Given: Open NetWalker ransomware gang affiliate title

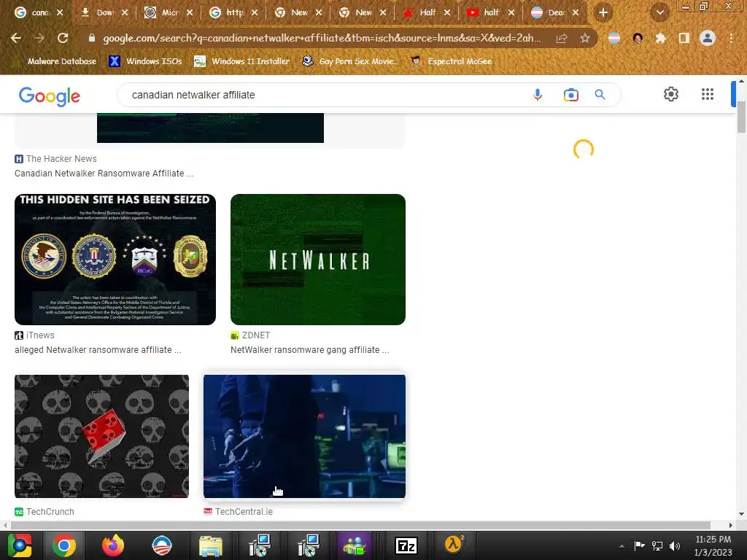Looking at the screenshot, I should (309, 349).
